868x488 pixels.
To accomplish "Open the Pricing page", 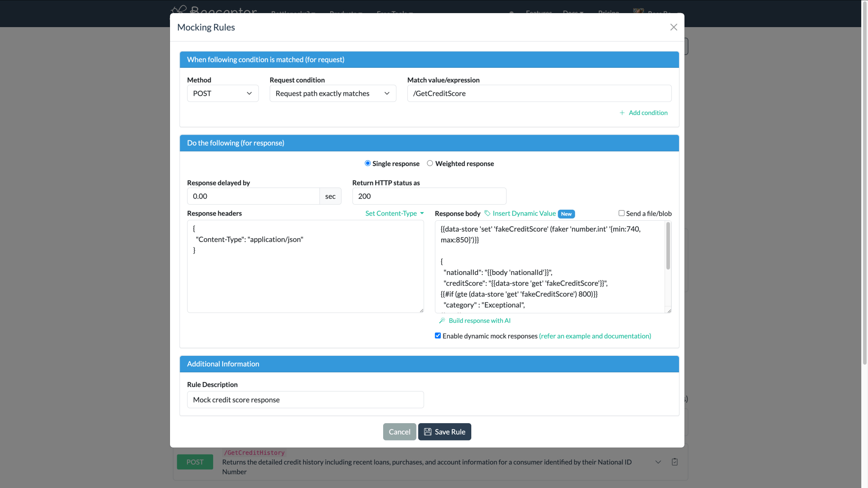I will coord(608,13).
